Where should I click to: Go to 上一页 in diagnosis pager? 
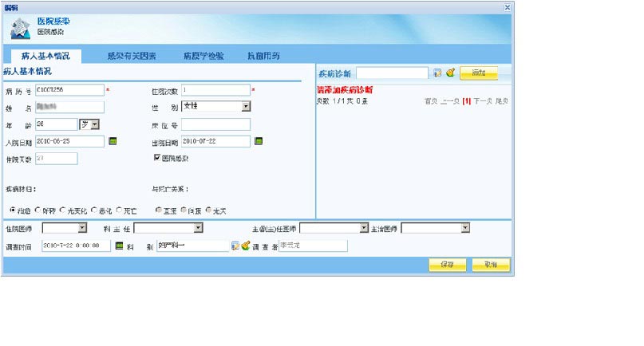(x=450, y=101)
